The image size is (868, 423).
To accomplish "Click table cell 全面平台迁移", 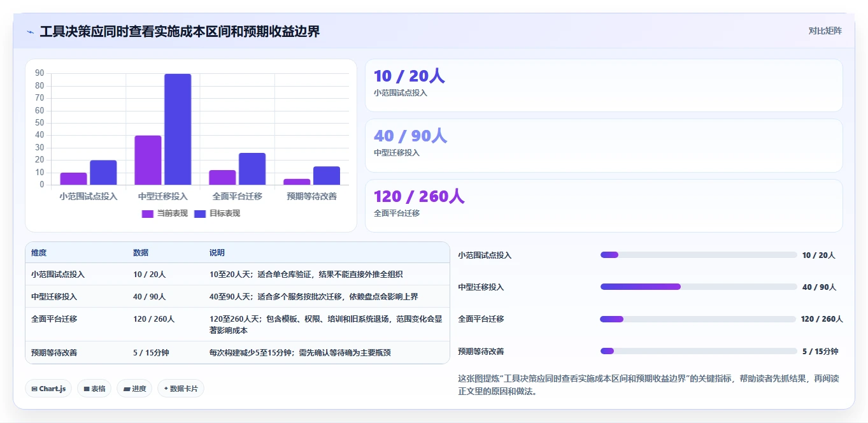I will [x=54, y=319].
